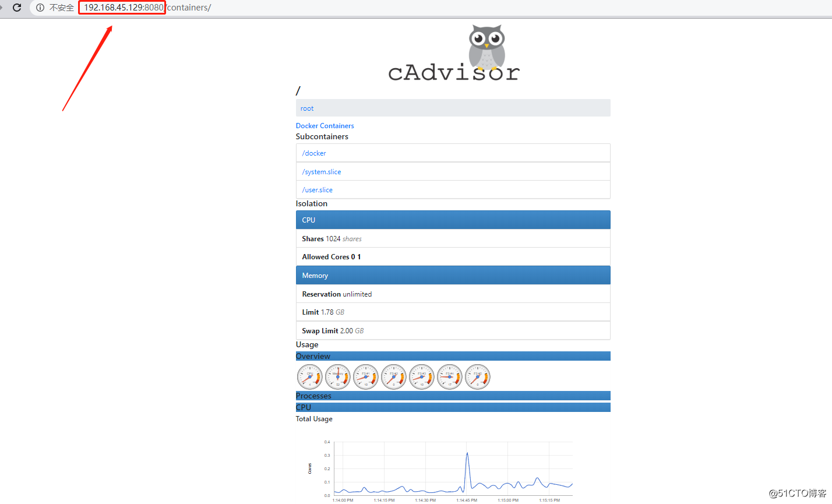
Task: Click the Overview section header
Action: pyautogui.click(x=453, y=356)
